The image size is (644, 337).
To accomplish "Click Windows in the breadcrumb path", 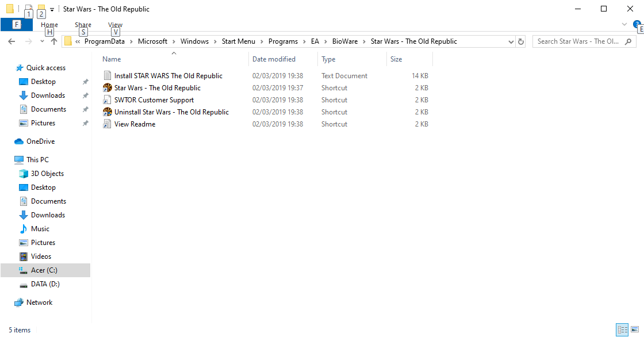I will (194, 41).
